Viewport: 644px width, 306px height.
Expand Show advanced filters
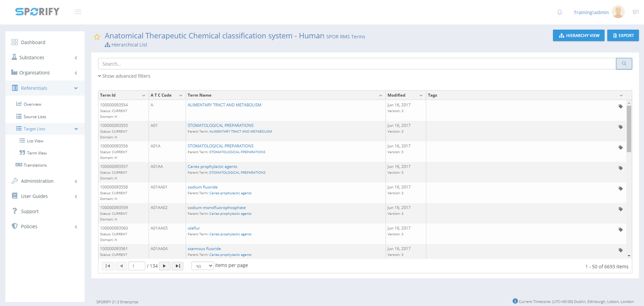(124, 76)
